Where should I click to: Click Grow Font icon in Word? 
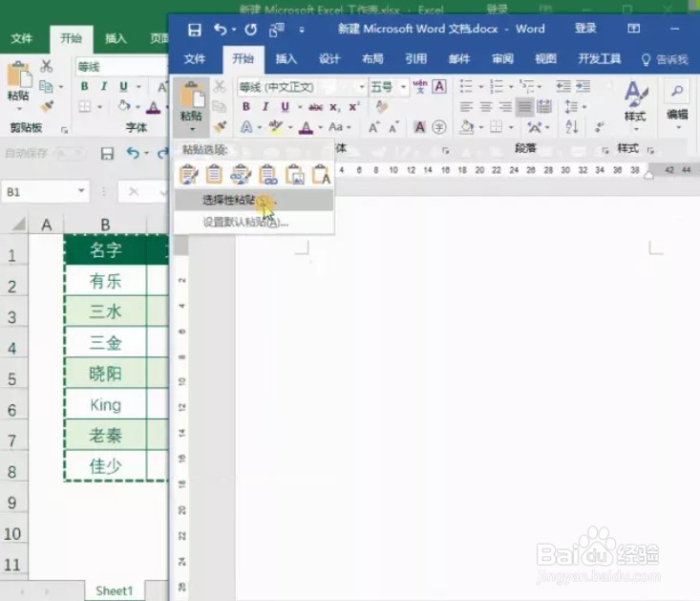point(373,128)
